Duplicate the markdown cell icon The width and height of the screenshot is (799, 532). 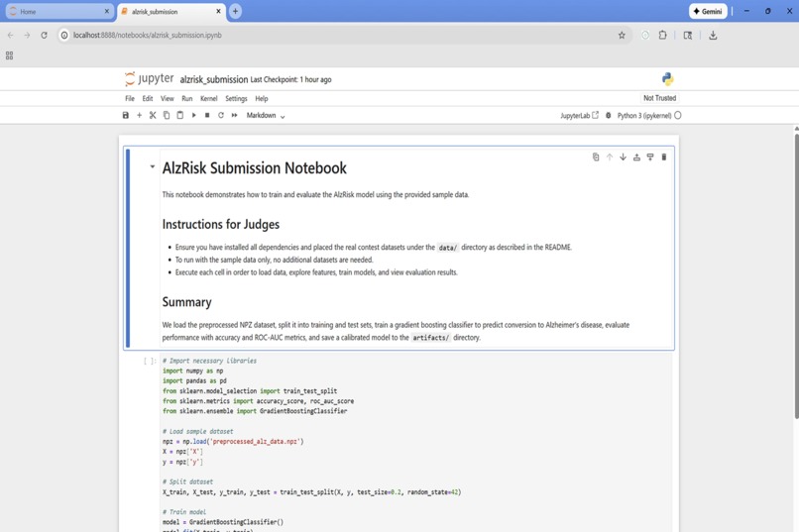(x=596, y=157)
